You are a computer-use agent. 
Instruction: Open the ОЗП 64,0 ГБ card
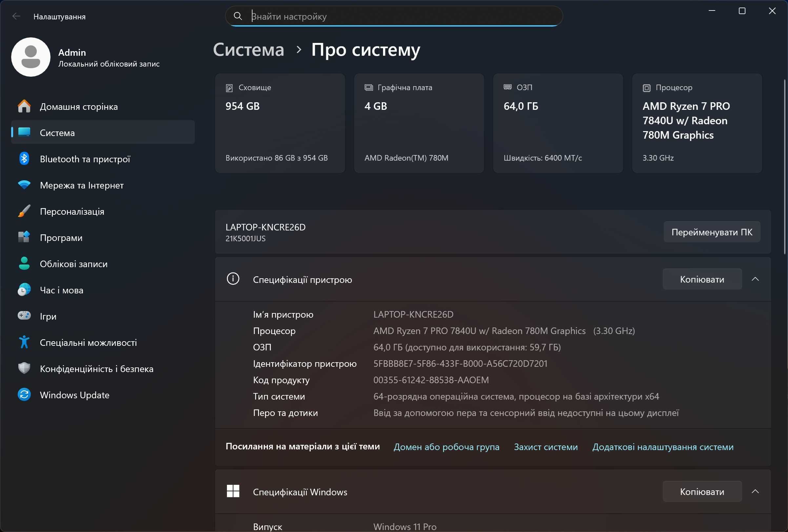(558, 123)
